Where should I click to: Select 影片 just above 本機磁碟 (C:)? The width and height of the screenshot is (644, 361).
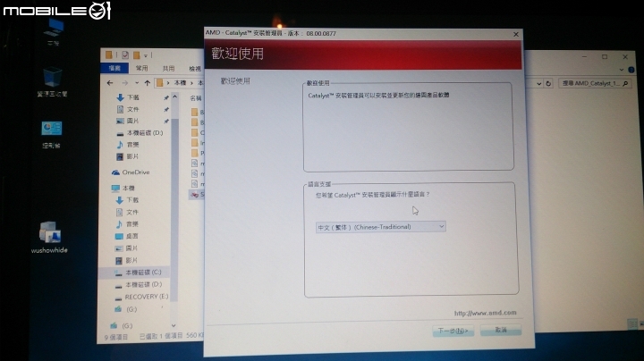[x=127, y=261]
